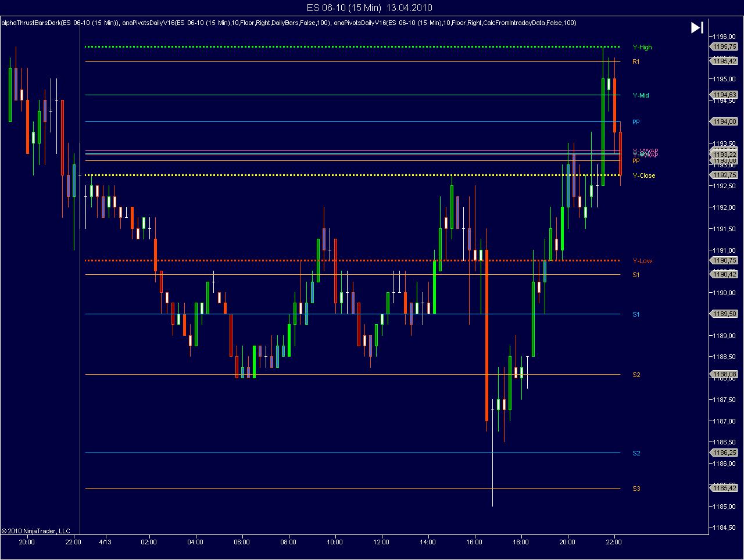Viewport: 744px width, 560px height.
Task: Click the 4/13 date label on time axis
Action: point(105,543)
